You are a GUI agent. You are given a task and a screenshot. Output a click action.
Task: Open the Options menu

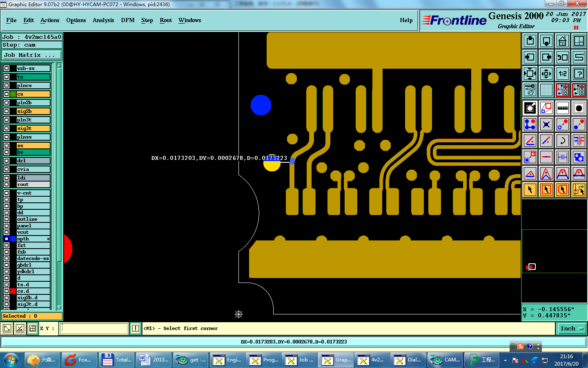pos(76,20)
